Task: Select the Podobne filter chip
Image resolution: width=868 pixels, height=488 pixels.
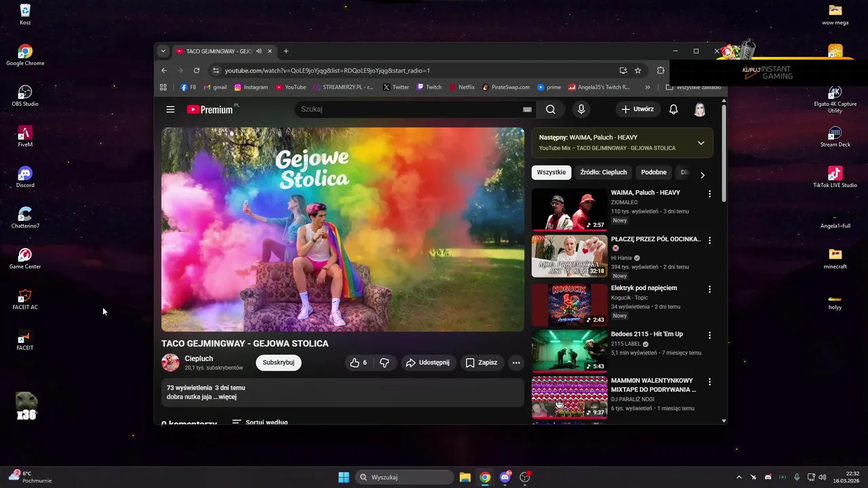Action: (x=654, y=172)
